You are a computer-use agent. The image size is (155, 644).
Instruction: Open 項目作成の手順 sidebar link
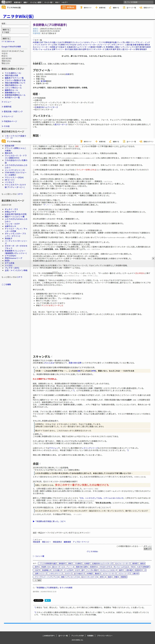pyautogui.click(x=11, y=76)
